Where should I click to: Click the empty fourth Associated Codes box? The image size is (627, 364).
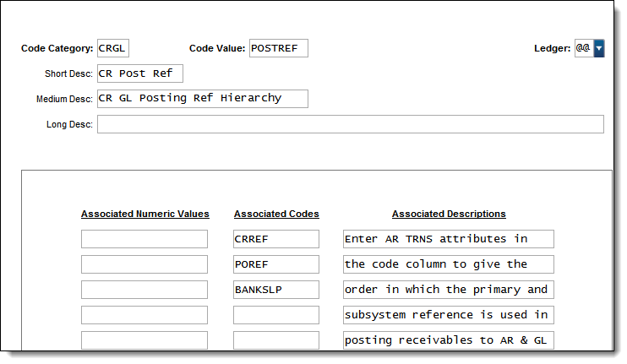point(276,315)
